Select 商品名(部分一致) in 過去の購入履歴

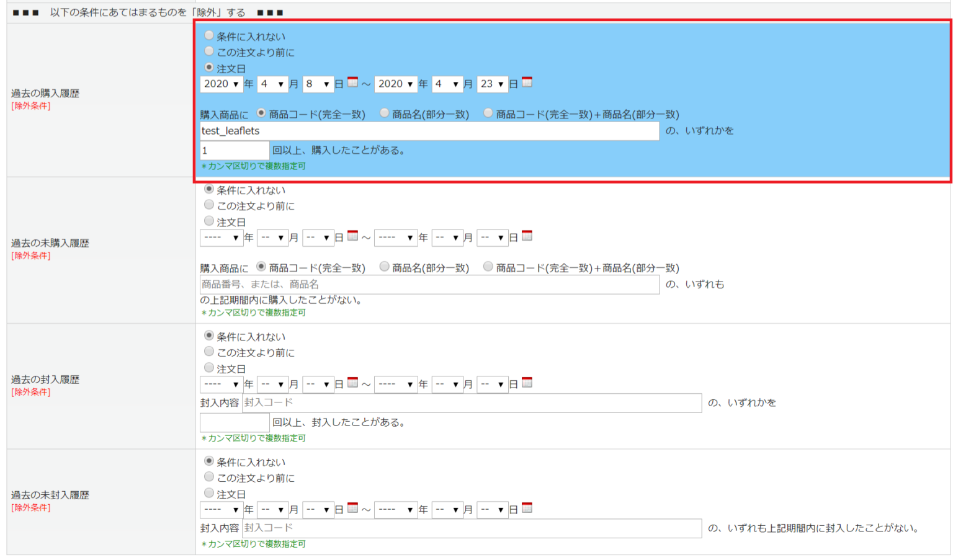click(x=385, y=113)
